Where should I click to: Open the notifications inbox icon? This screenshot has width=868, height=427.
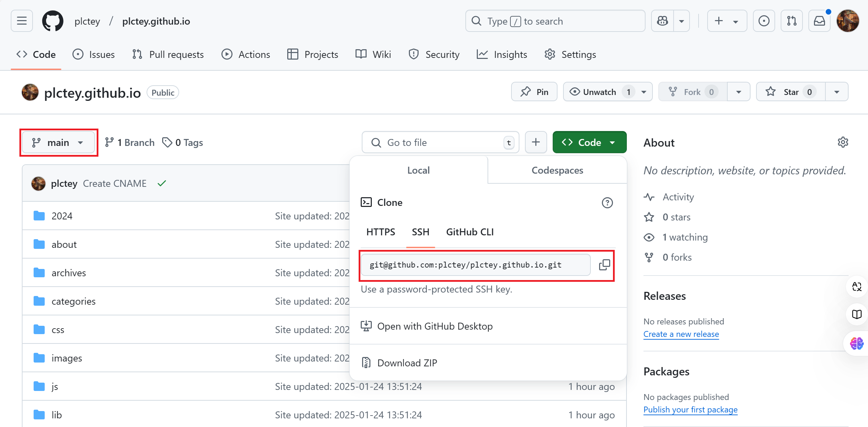(819, 21)
